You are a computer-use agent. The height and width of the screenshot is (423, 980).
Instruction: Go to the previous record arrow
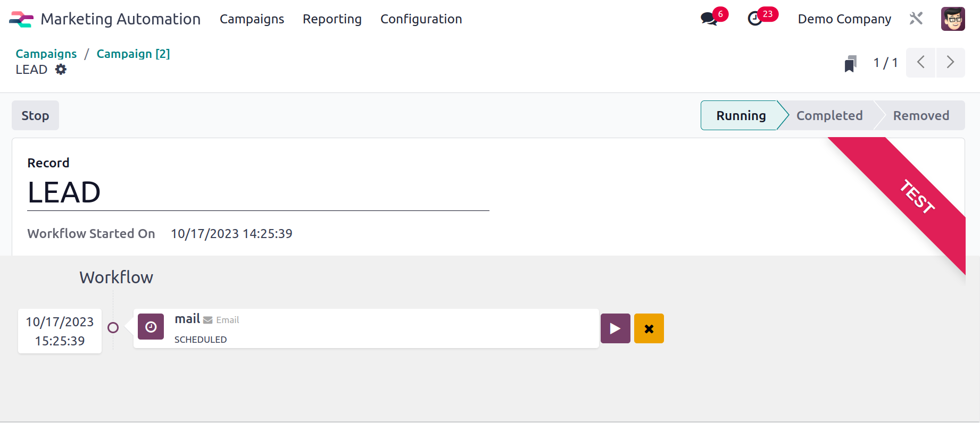pos(920,62)
